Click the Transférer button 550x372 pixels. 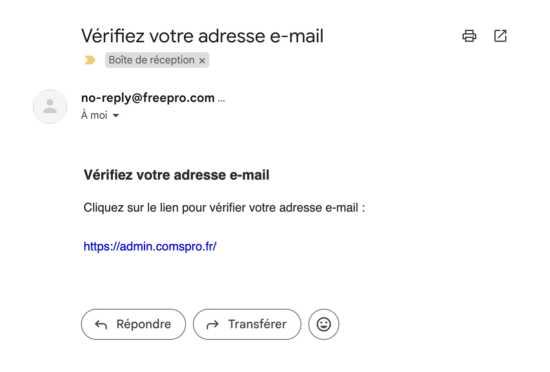[x=247, y=324]
